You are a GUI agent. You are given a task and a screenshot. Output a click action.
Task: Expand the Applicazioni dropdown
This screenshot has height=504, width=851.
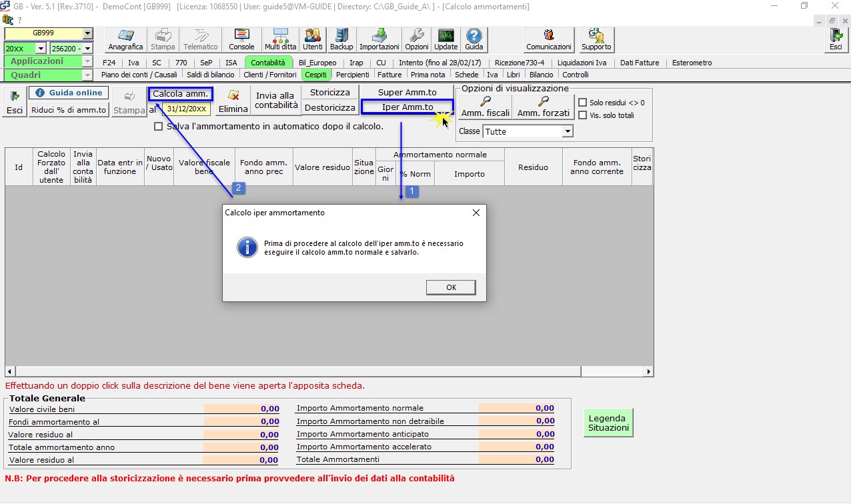87,61
